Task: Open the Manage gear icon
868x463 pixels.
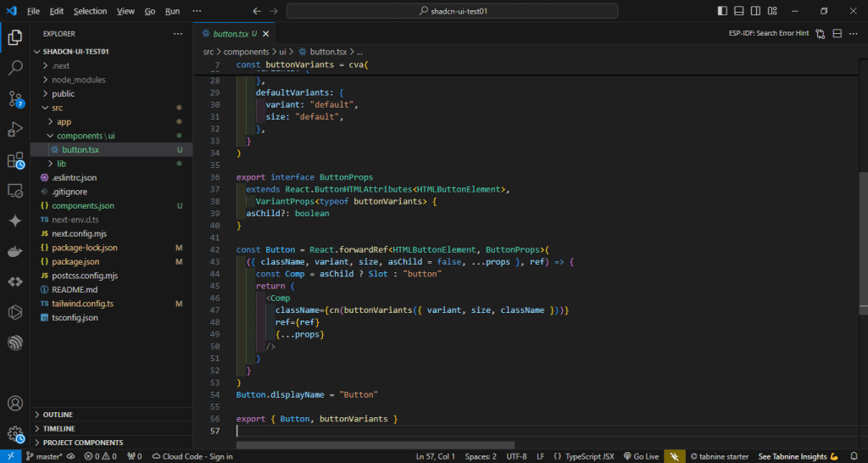Action: coord(15,433)
